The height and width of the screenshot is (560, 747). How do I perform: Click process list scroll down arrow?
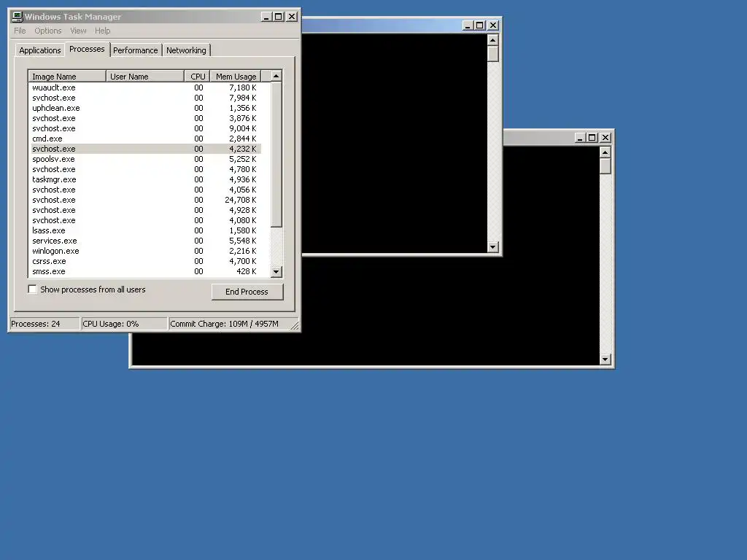[276, 272]
